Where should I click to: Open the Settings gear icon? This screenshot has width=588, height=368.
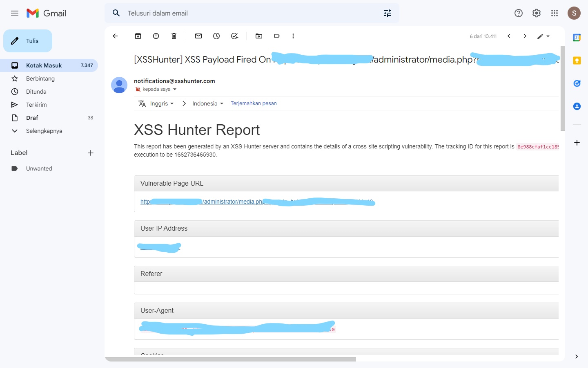[x=537, y=13]
